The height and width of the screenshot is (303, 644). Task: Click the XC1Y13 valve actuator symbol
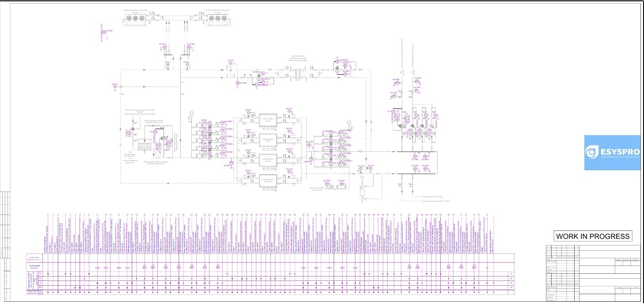point(361,169)
